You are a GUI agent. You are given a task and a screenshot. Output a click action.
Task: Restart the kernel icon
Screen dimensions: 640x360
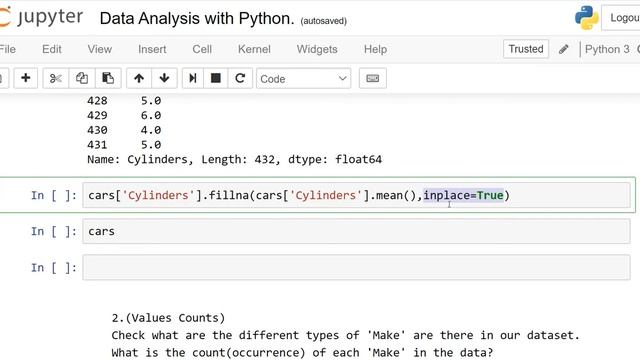coord(240,78)
